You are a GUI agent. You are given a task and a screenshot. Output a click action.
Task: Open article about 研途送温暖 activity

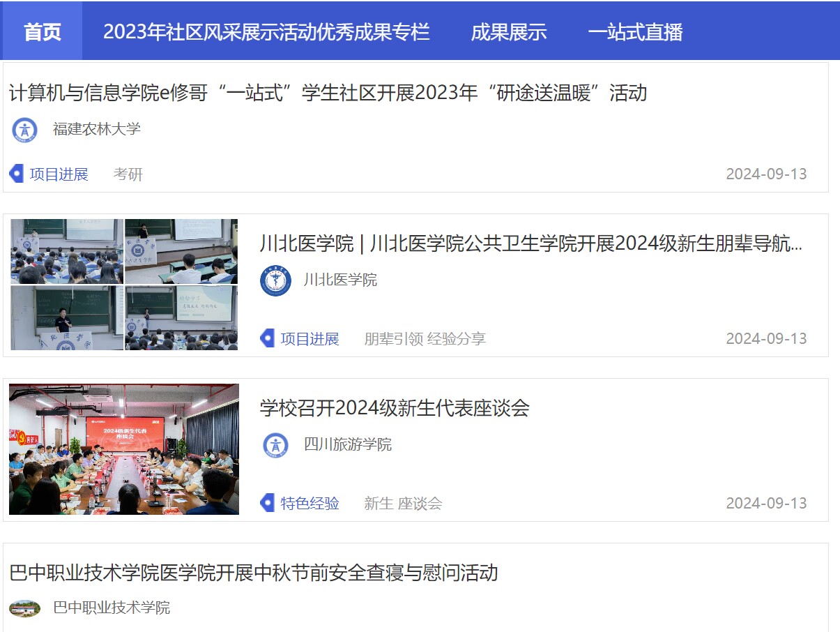[x=328, y=93]
